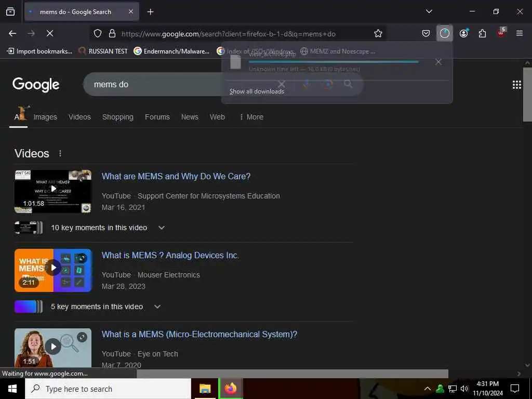This screenshot has width=532, height=399.
Task: Click the download progress bar
Action: click(x=334, y=62)
